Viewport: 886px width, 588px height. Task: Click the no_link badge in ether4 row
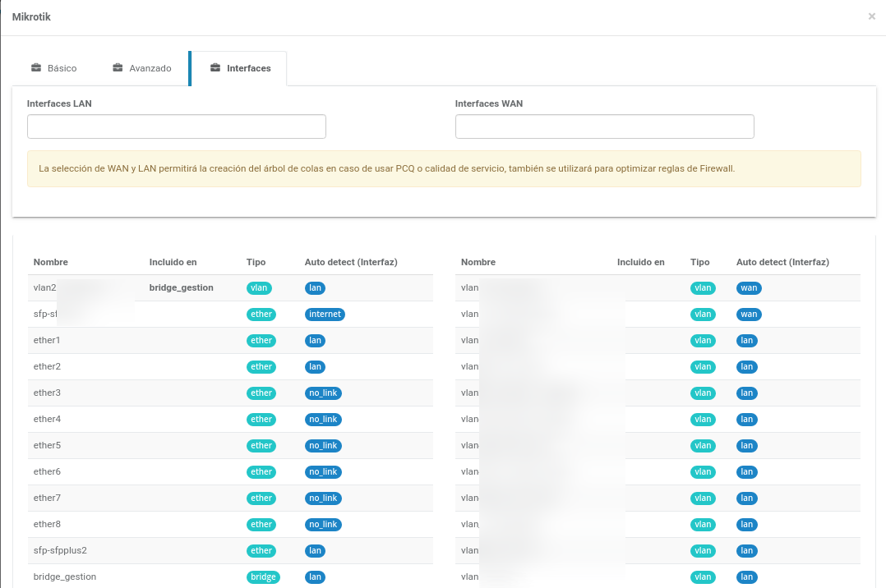(323, 419)
